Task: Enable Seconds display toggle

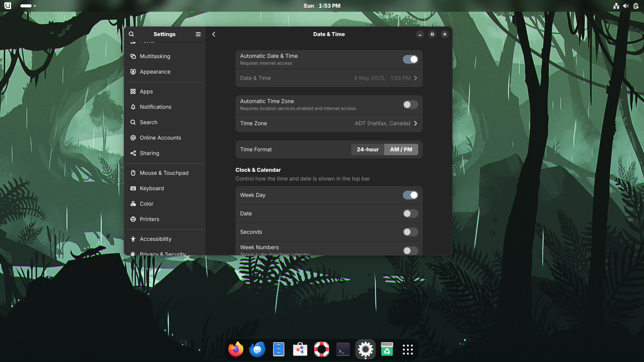Action: (411, 232)
